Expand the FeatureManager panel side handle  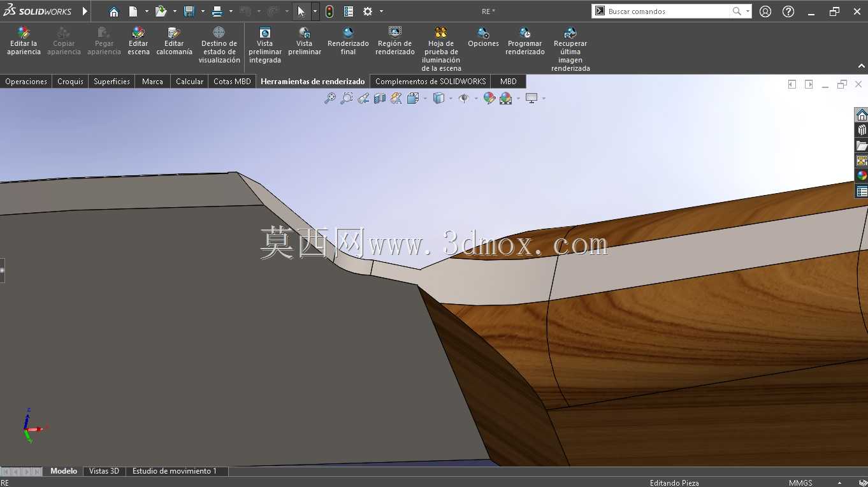tap(2, 270)
